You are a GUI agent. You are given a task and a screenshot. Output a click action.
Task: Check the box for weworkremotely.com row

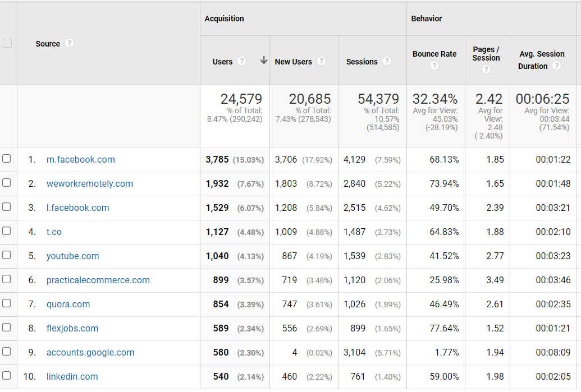point(6,182)
